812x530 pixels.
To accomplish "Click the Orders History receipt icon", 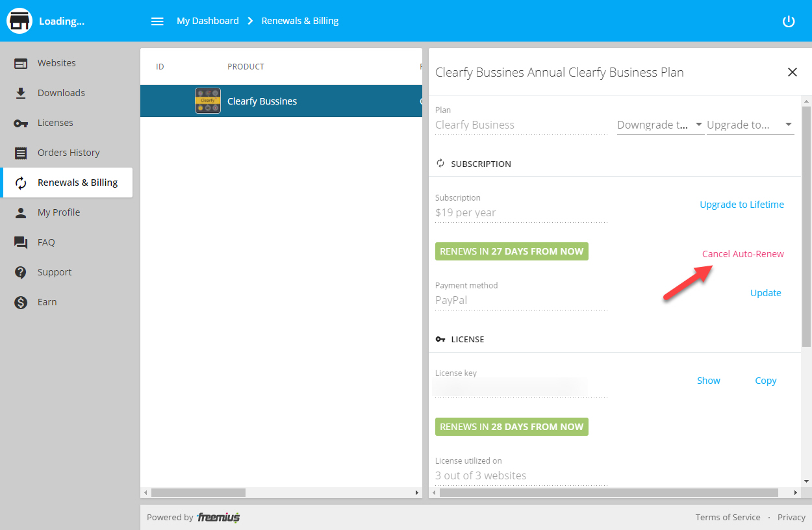I will (21, 153).
